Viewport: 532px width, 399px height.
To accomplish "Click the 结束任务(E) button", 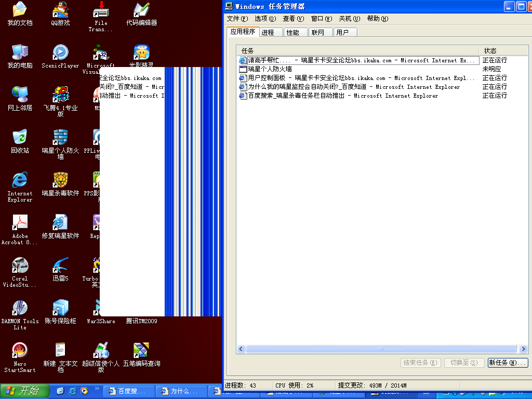I will pyautogui.click(x=421, y=363).
